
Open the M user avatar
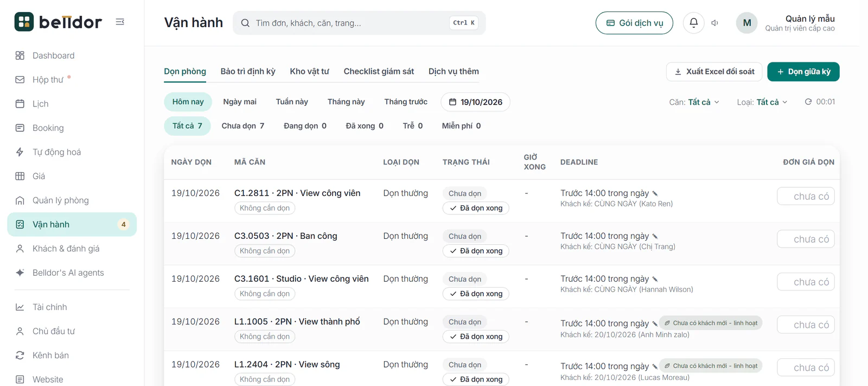click(x=746, y=23)
